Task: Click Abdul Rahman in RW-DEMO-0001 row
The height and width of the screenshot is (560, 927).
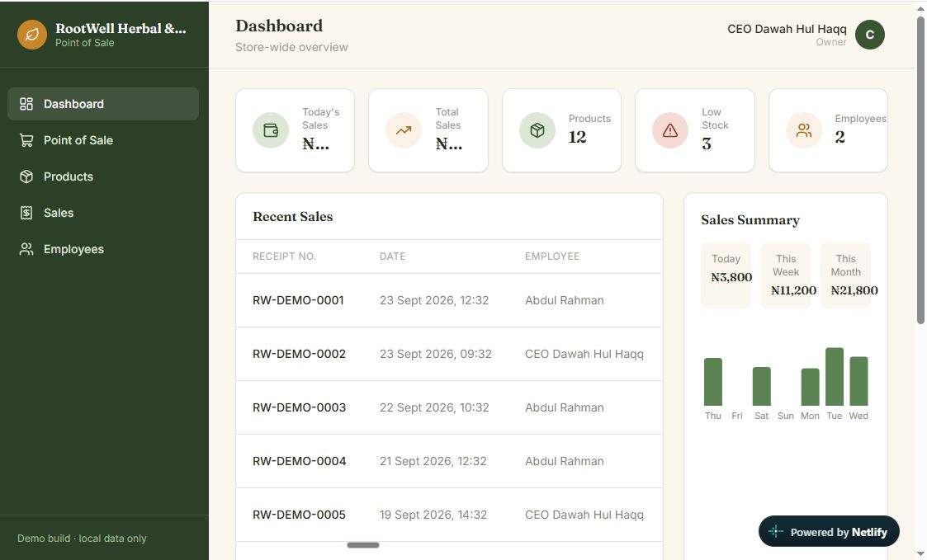Action: [x=565, y=300]
